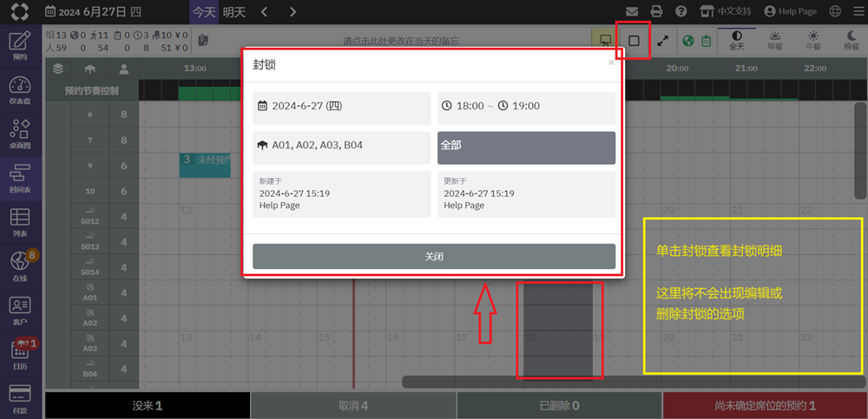The height and width of the screenshot is (419, 868).
Task: Select the 早餐 breakfast period tab
Action: click(775, 41)
